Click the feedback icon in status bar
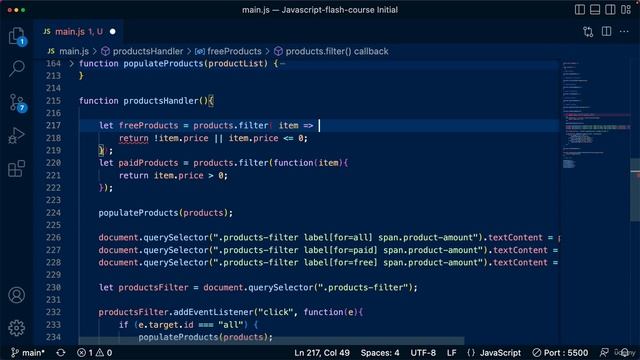 pyautogui.click(x=604, y=353)
